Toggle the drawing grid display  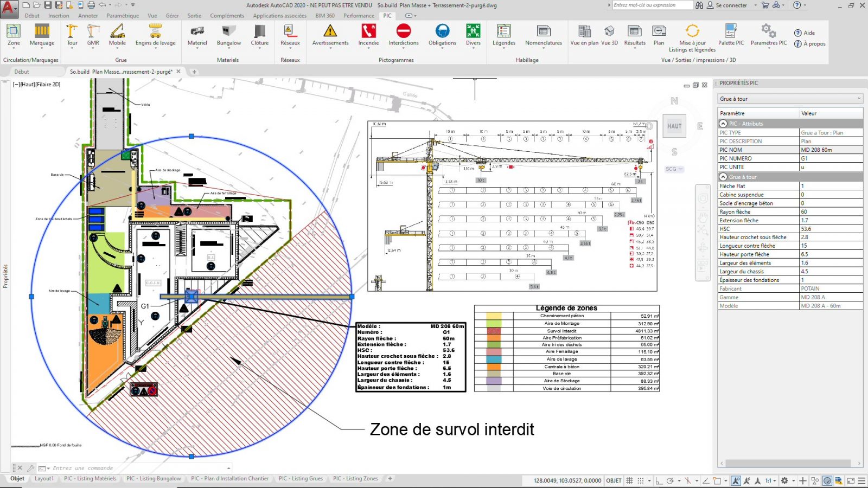[630, 480]
